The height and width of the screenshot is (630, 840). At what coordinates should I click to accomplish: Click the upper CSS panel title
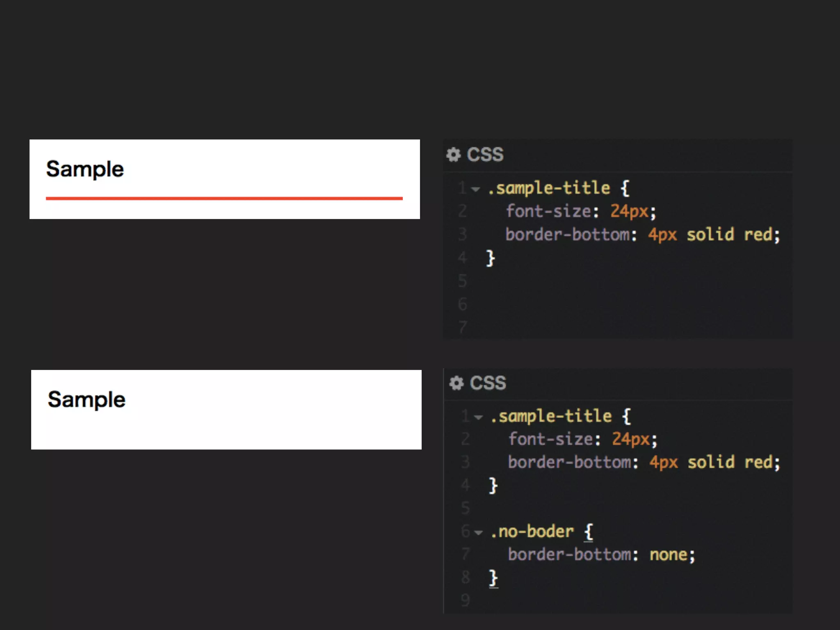click(485, 155)
